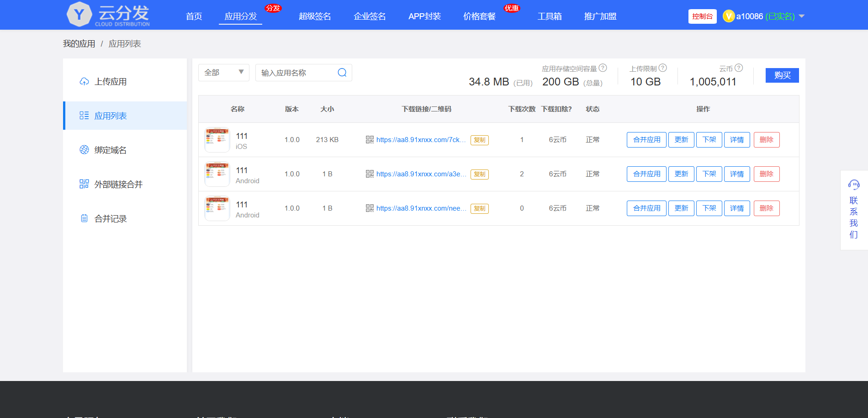
Task: Click the iOS app 111 thumbnail
Action: click(217, 140)
